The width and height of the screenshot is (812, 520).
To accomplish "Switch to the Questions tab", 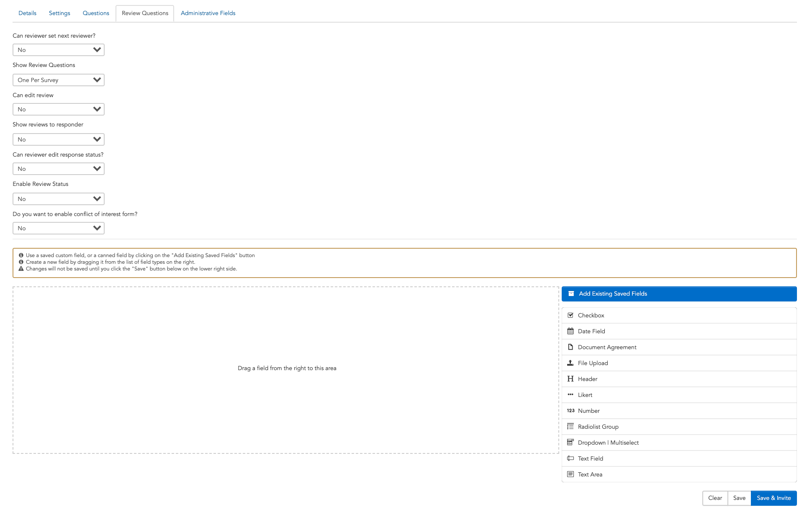I will click(x=96, y=13).
